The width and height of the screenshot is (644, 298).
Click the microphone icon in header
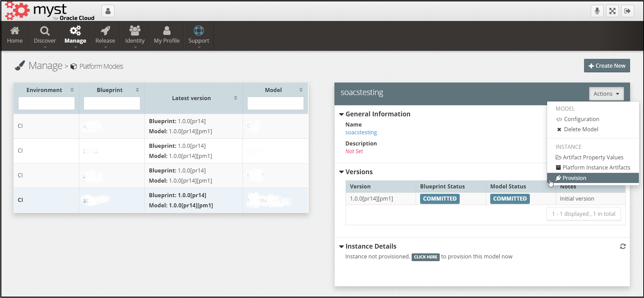pos(597,11)
